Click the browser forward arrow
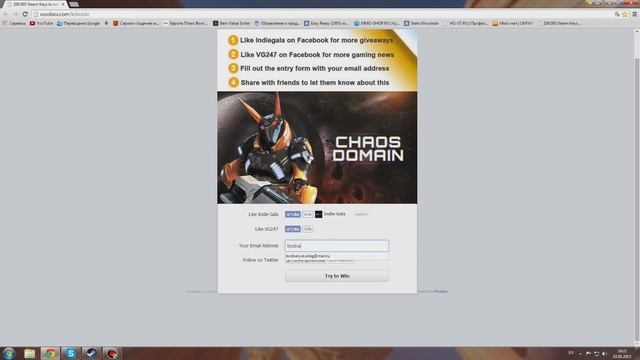This screenshot has width=640, height=360. tap(15, 14)
